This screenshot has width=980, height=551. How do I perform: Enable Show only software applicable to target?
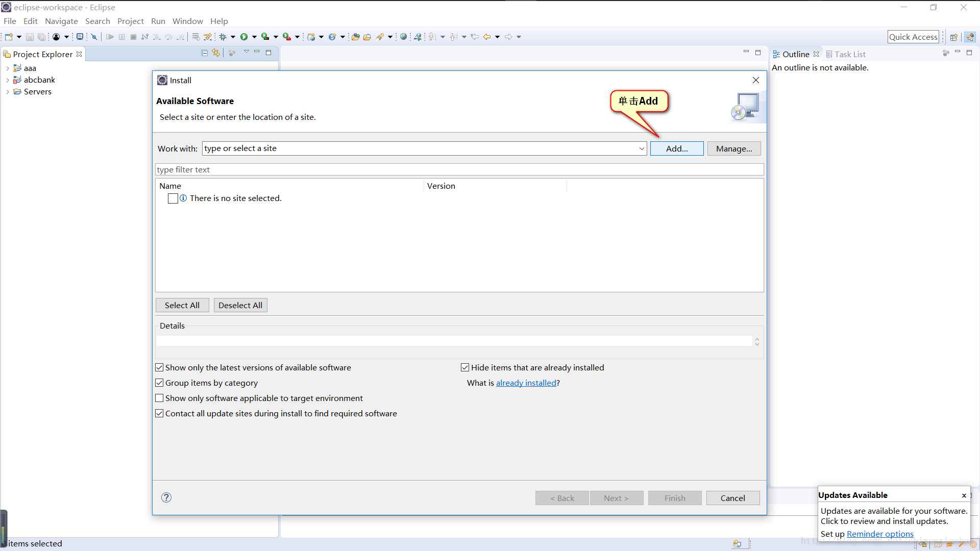coord(159,398)
